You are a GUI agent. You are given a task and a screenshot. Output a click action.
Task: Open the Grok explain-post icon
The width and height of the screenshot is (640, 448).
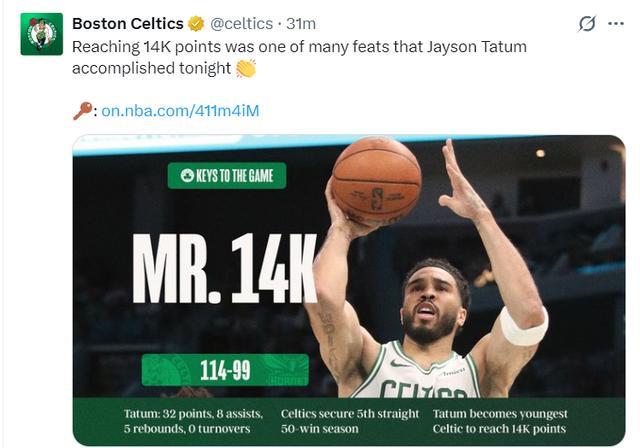pyautogui.click(x=589, y=24)
